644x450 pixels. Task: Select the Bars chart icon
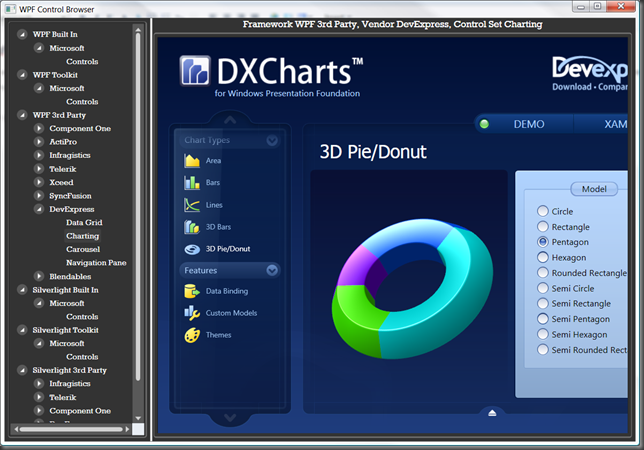click(192, 182)
